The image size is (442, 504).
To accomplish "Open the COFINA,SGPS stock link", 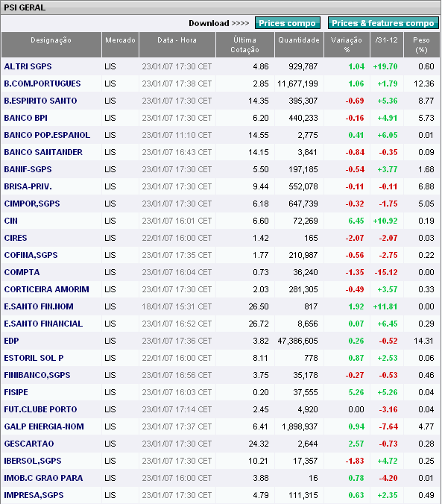I will tap(31, 255).
